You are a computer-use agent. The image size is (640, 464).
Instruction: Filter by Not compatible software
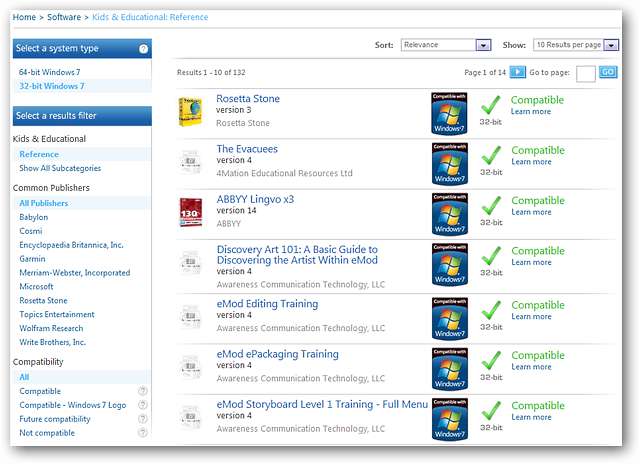47,433
